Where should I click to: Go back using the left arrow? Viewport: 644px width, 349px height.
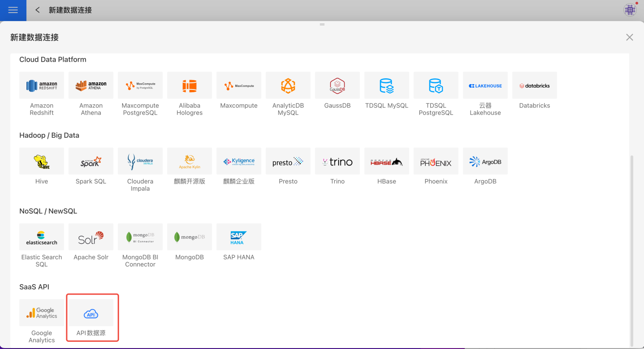coord(38,10)
